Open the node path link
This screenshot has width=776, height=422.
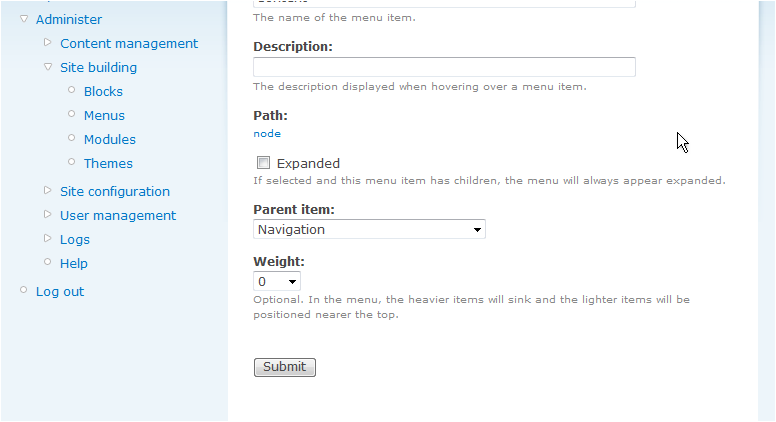coord(267,133)
